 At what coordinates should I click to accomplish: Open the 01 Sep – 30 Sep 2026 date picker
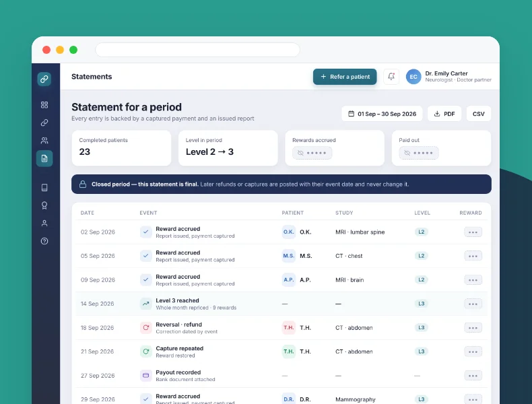(x=382, y=114)
